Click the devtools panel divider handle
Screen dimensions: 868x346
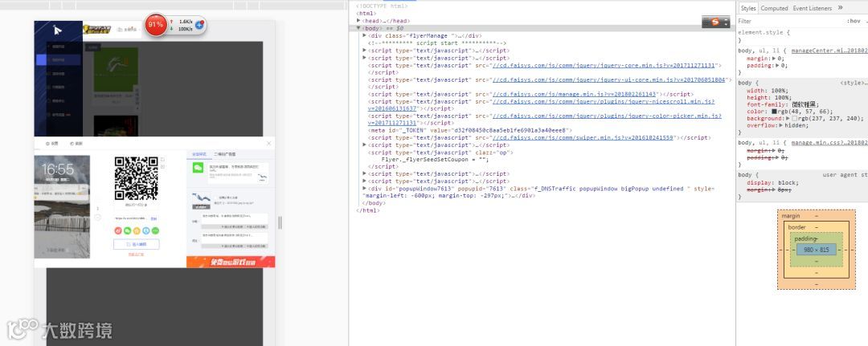280,222
